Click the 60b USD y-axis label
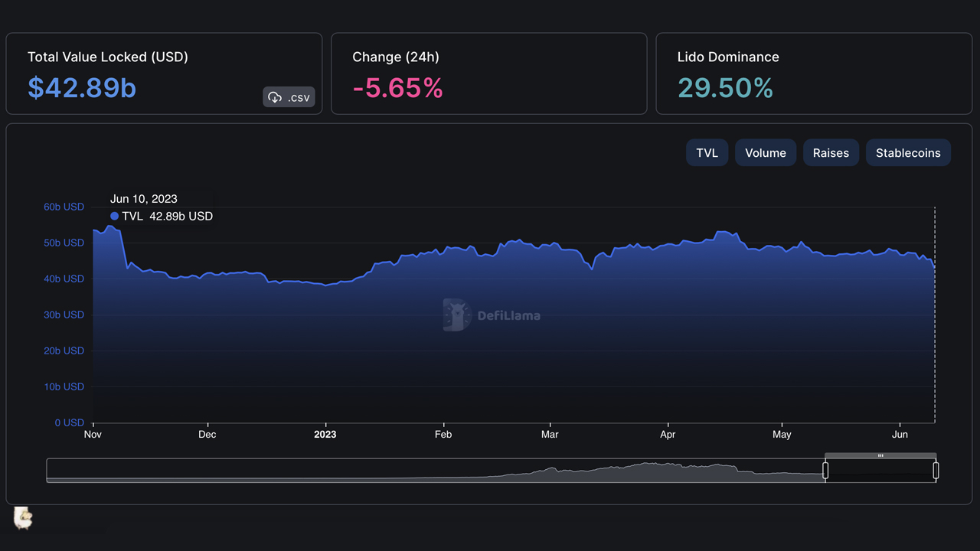The image size is (980, 551). (64, 207)
